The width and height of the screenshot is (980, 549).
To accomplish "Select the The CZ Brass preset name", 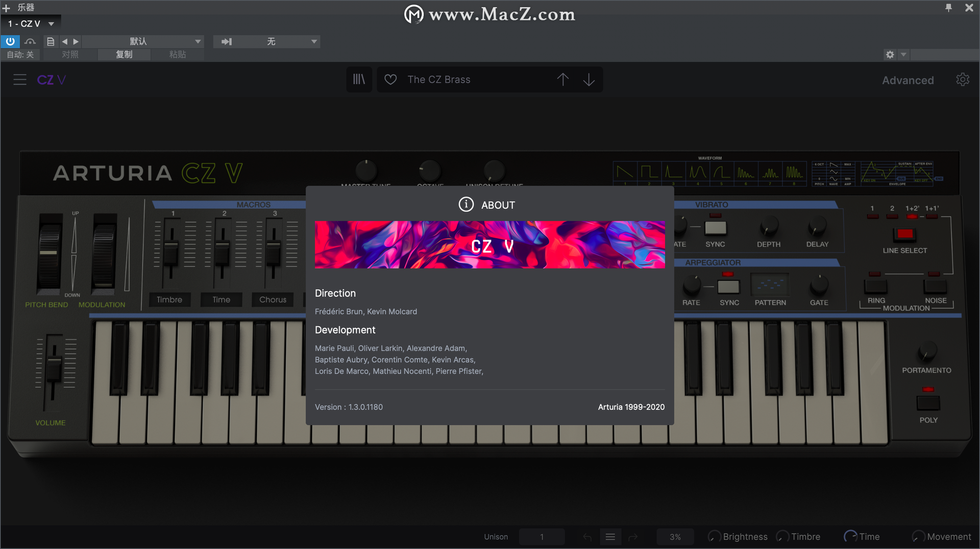I will (x=439, y=80).
